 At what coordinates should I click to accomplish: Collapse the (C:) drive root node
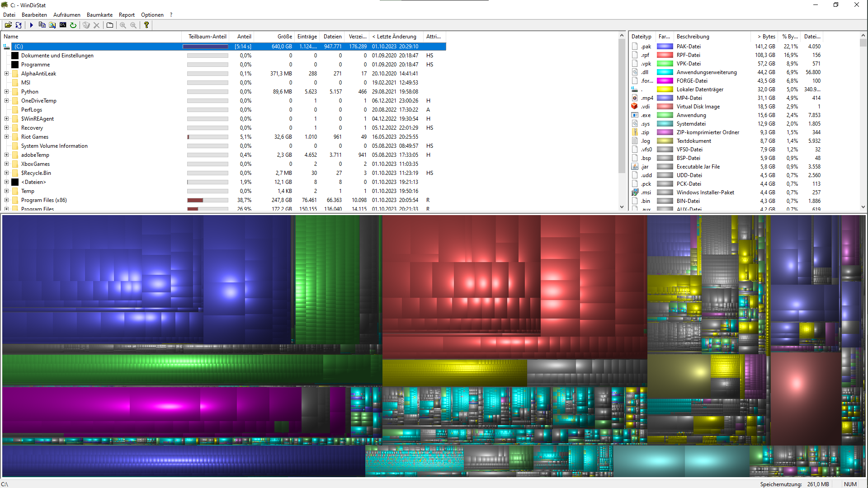(7, 47)
